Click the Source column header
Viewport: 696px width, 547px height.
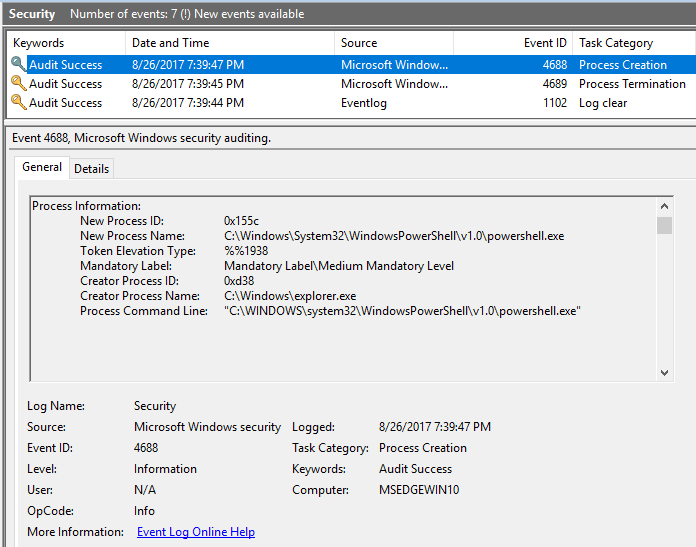pyautogui.click(x=394, y=43)
